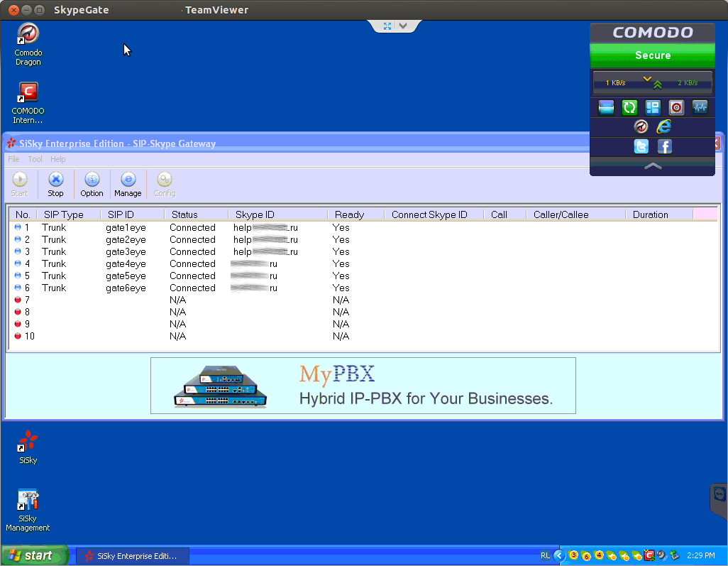The width and height of the screenshot is (728, 566).
Task: Open the SiSky Management desktop shortcut
Action: (x=28, y=509)
